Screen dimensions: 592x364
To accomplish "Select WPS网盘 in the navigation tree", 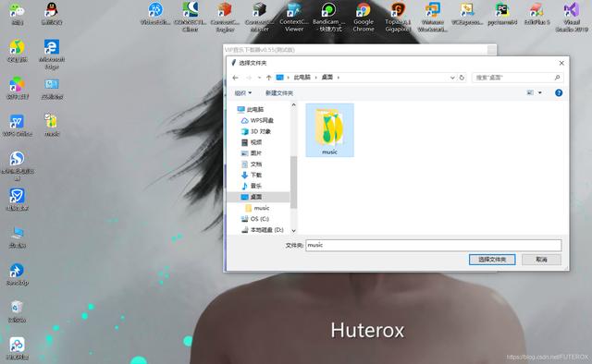I will click(x=257, y=120).
